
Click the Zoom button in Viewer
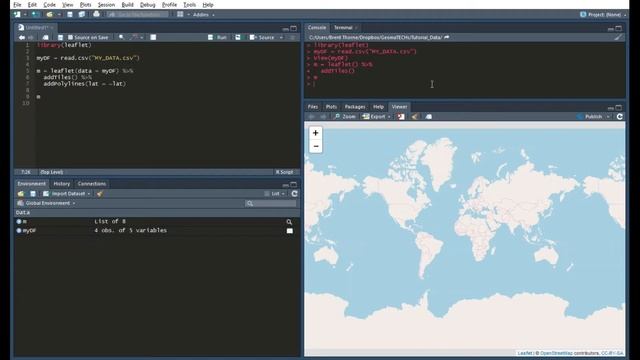click(345, 117)
